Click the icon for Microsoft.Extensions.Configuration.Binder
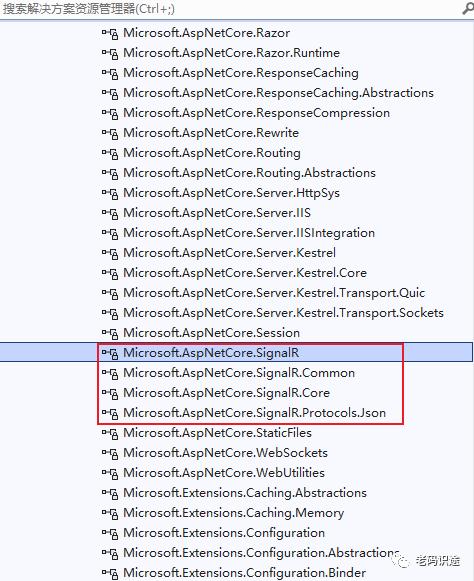The height and width of the screenshot is (581, 474). tap(110, 574)
